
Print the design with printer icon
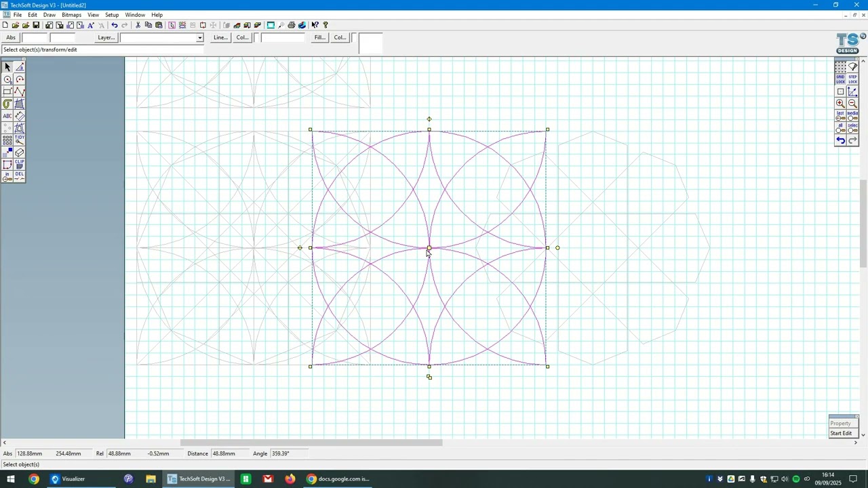292,25
